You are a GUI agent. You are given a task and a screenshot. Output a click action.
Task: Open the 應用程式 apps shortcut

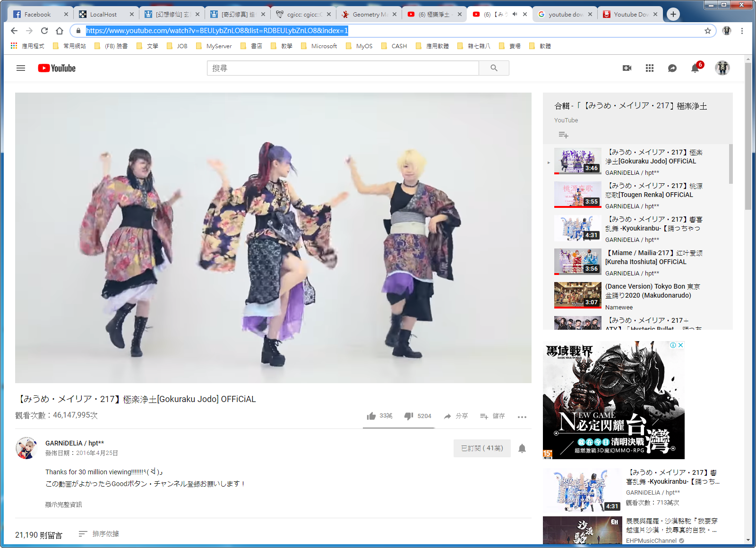point(27,46)
